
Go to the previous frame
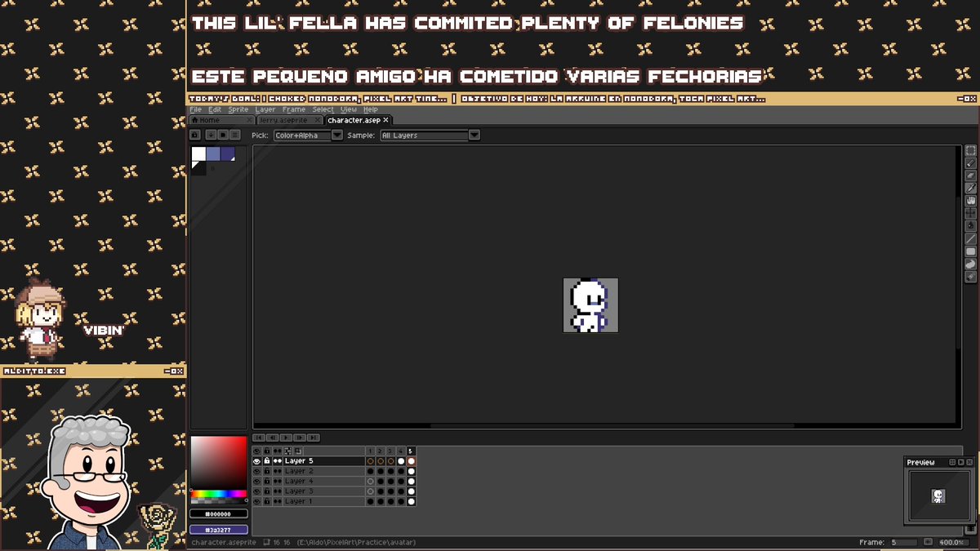pos(273,438)
